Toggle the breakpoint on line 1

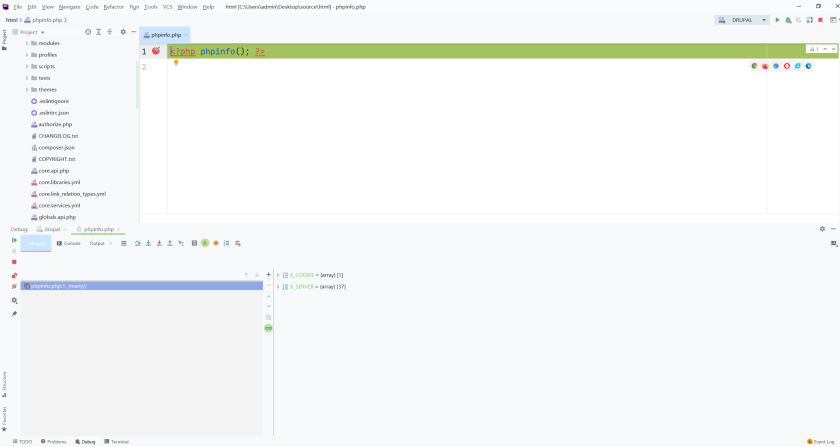pyautogui.click(x=156, y=51)
